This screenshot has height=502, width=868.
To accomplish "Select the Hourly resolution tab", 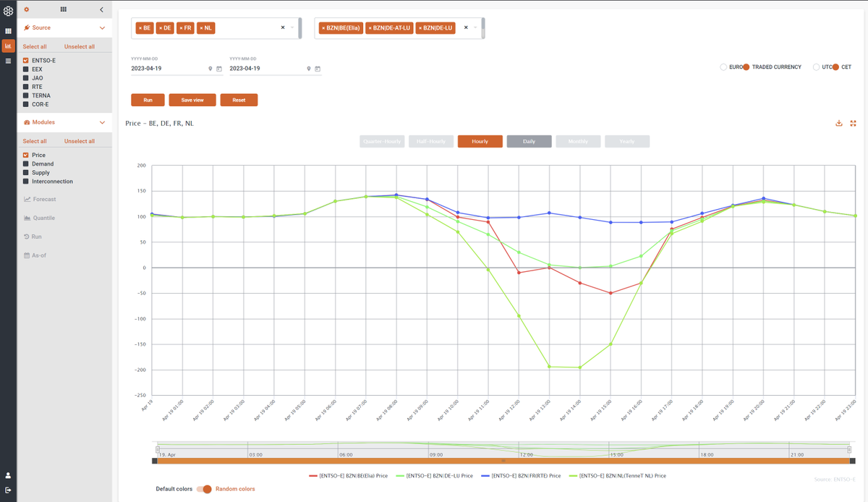I will pos(480,141).
